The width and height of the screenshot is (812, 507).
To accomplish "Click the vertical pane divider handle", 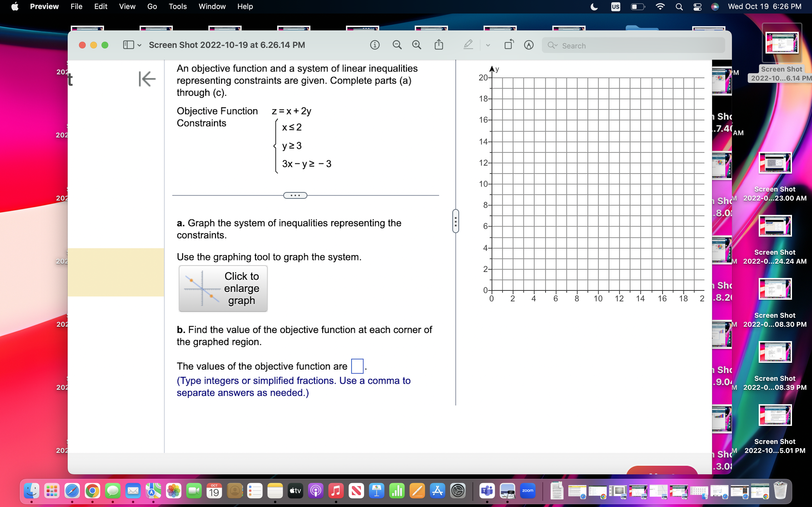I will pyautogui.click(x=455, y=221).
